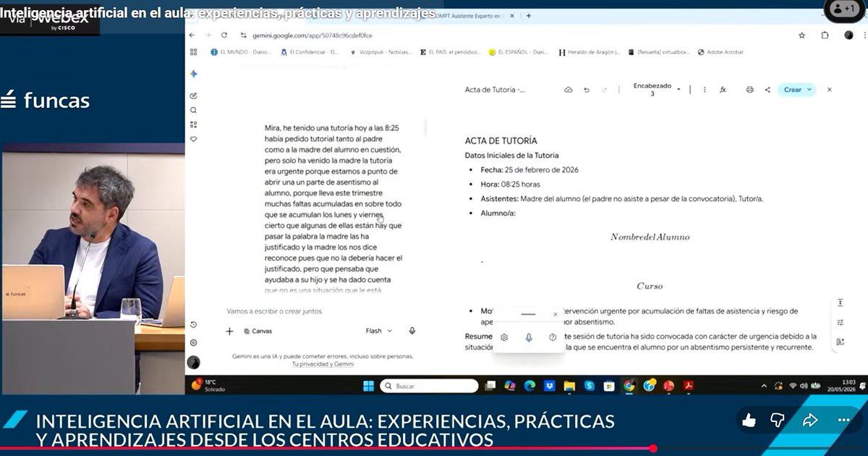Click the Acta de Tutoría document title

click(495, 90)
